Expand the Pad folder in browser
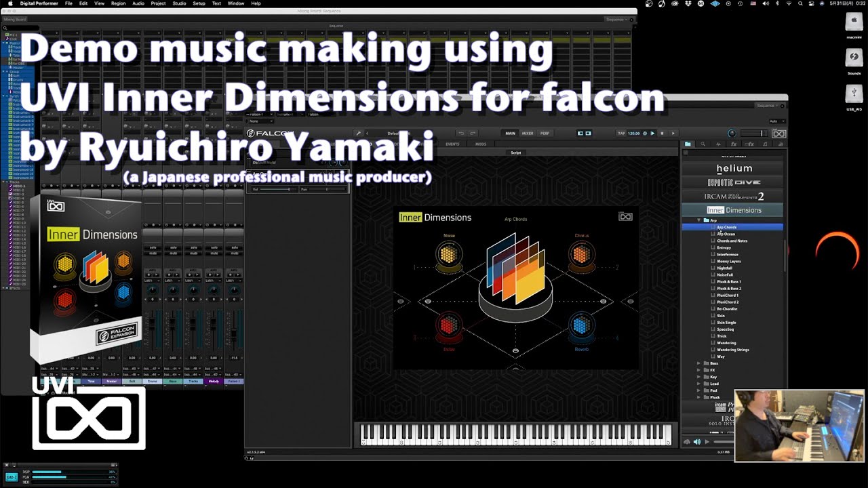 (699, 390)
